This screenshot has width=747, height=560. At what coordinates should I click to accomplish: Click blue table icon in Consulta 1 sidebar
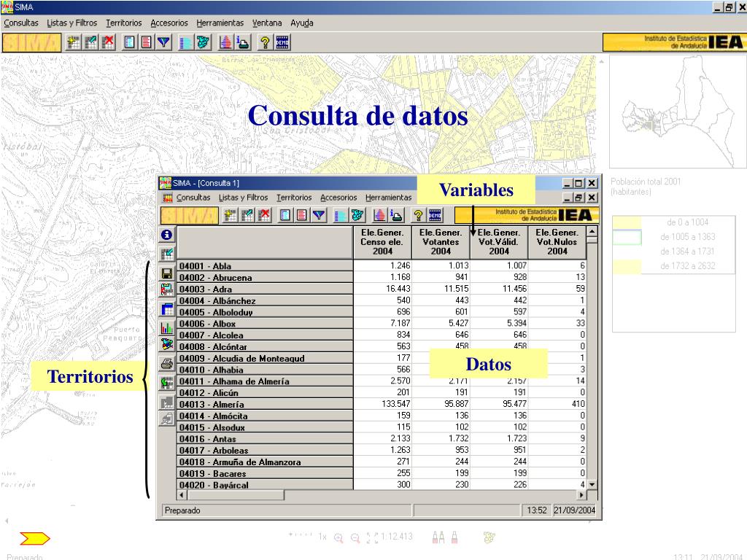[167, 309]
